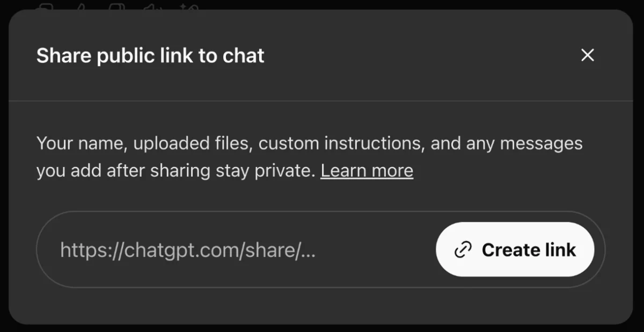The image size is (644, 332).
Task: Generate a public link via Create link
Action: (515, 250)
